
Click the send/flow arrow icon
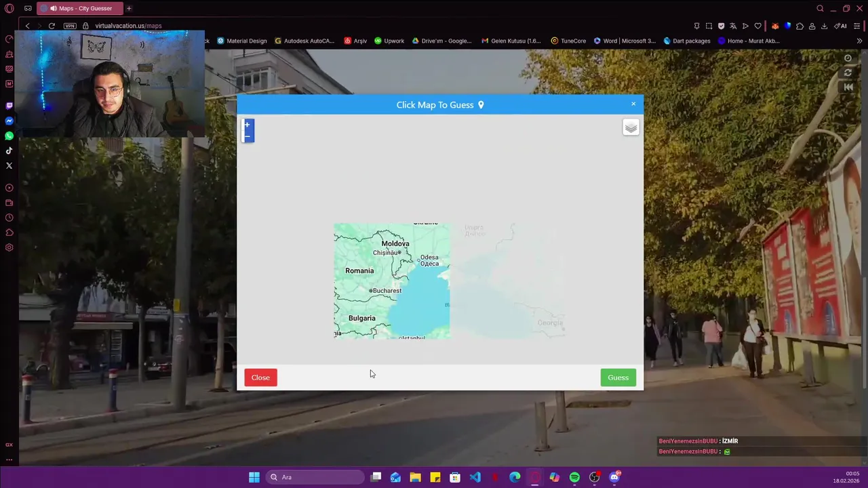[745, 26]
